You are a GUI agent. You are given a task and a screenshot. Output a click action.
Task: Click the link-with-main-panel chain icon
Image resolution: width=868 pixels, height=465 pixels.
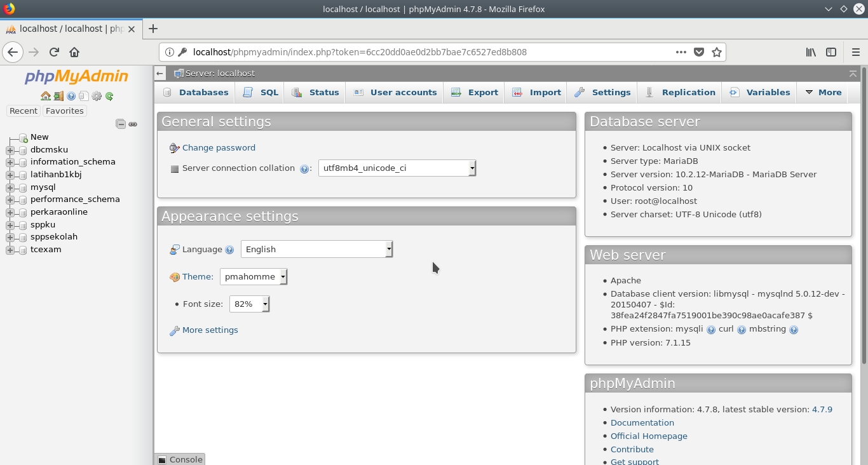pos(133,124)
